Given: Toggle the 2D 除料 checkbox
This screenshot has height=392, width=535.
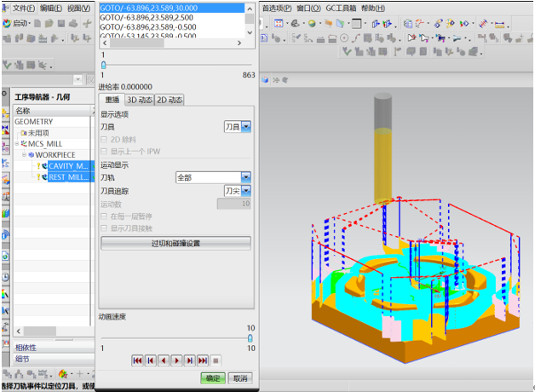Looking at the screenshot, I should [104, 139].
